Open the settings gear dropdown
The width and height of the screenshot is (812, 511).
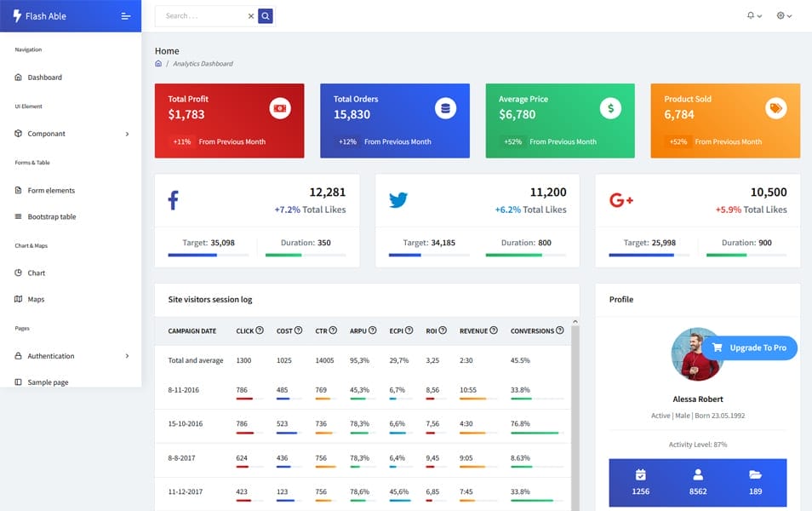[x=781, y=15]
